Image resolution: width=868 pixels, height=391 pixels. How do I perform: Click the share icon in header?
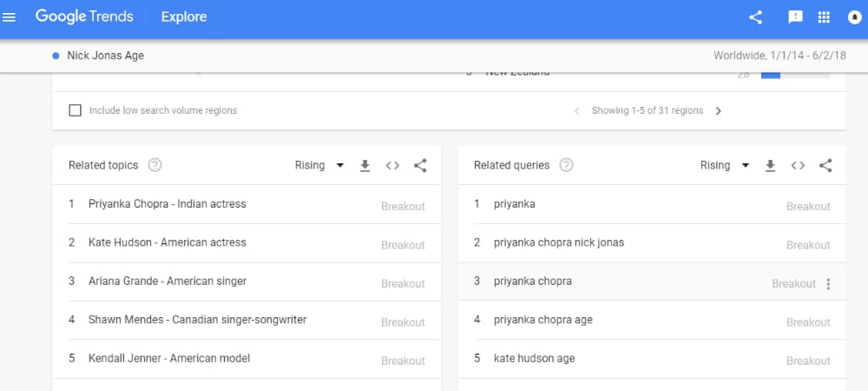point(755,17)
